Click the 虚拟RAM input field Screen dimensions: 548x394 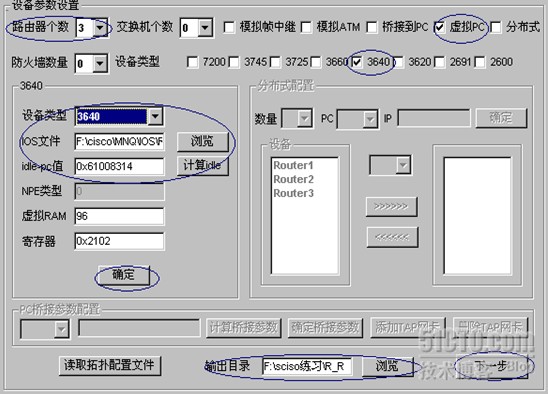(x=119, y=216)
